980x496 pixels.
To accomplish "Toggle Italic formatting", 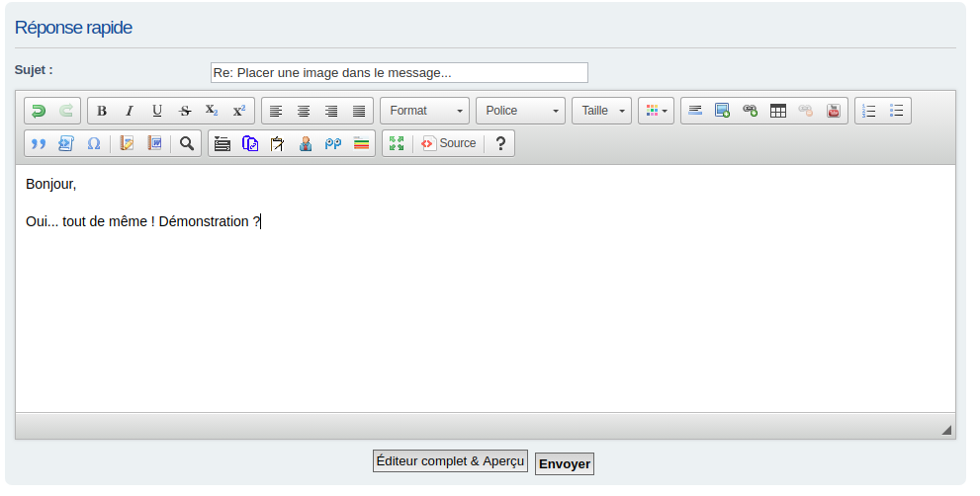I will point(129,111).
